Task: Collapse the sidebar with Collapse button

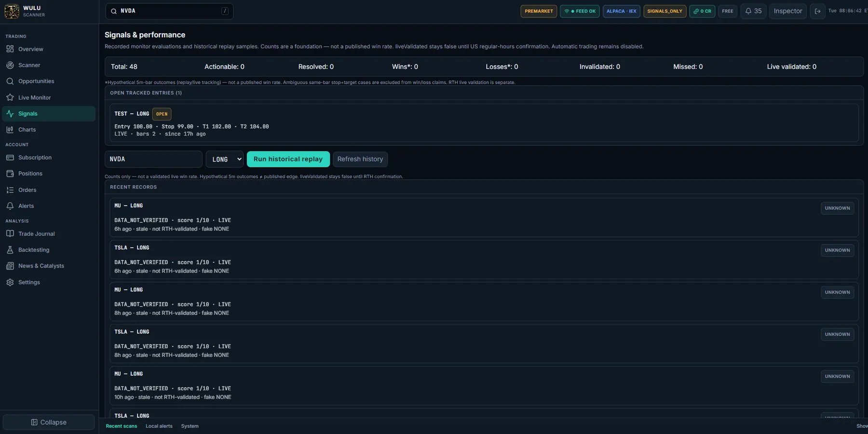Action: point(49,422)
